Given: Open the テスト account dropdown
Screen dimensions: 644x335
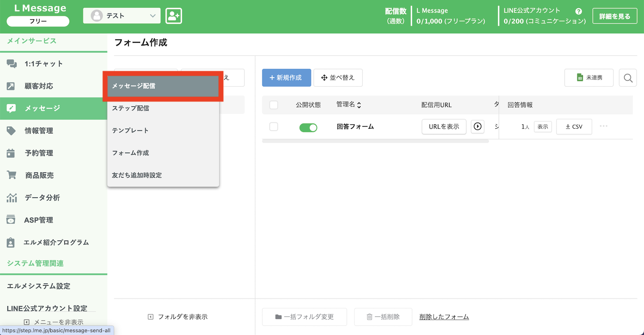Looking at the screenshot, I should click(x=122, y=16).
